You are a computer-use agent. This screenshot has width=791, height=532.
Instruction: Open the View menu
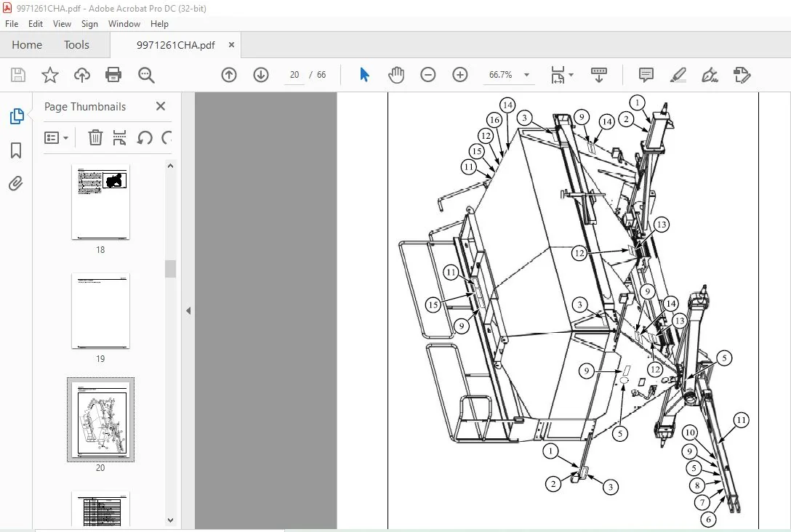click(x=62, y=24)
